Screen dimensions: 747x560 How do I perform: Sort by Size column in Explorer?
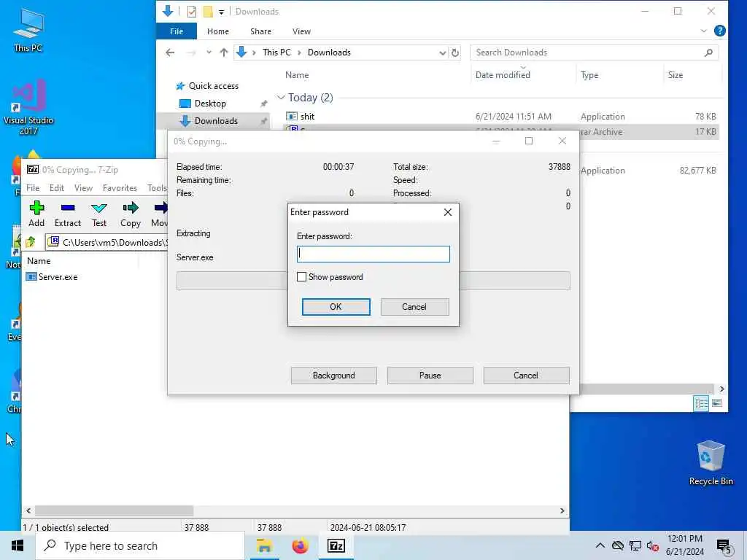coord(675,75)
